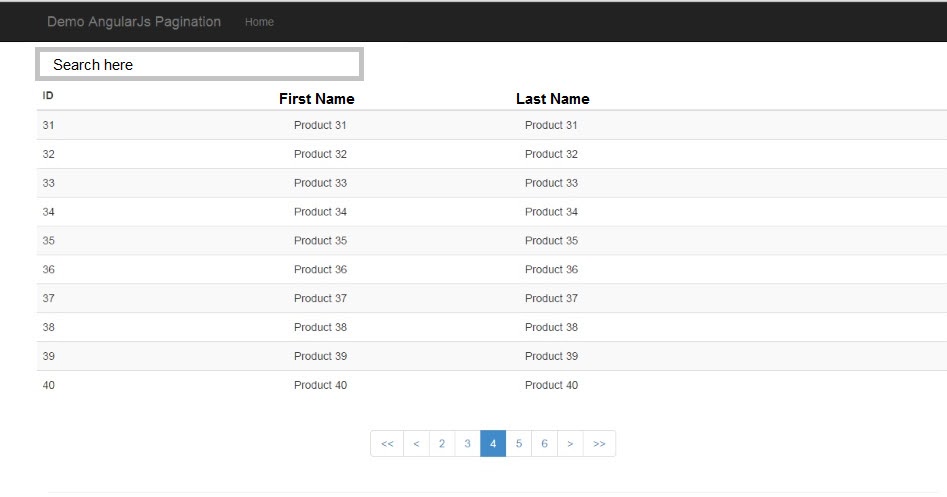Viewport: 947px width, 497px height.
Task: Go to next page with > button
Action: pos(570,443)
